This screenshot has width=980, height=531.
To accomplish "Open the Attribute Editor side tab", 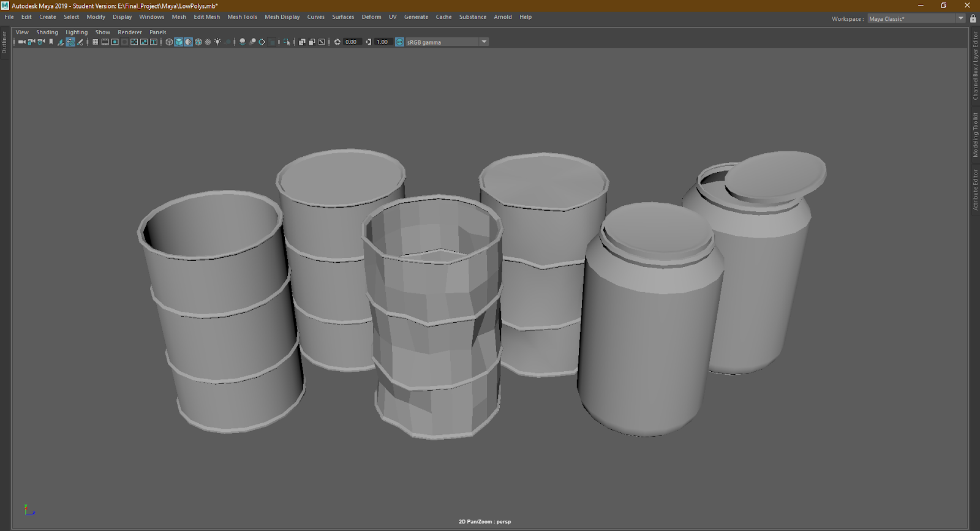I will tap(975, 190).
